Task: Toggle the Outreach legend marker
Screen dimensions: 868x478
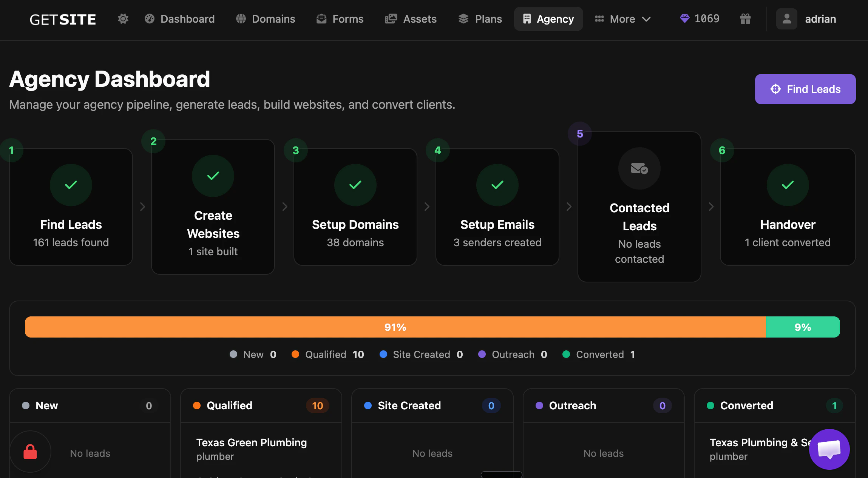Action: (x=482, y=354)
